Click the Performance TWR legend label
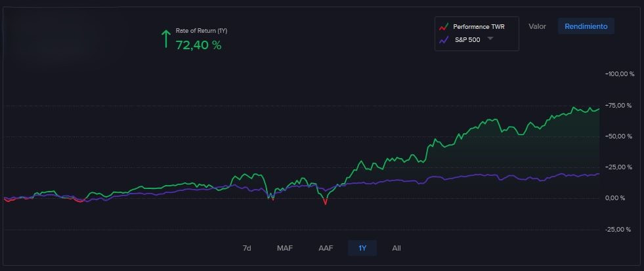 pyautogui.click(x=479, y=27)
